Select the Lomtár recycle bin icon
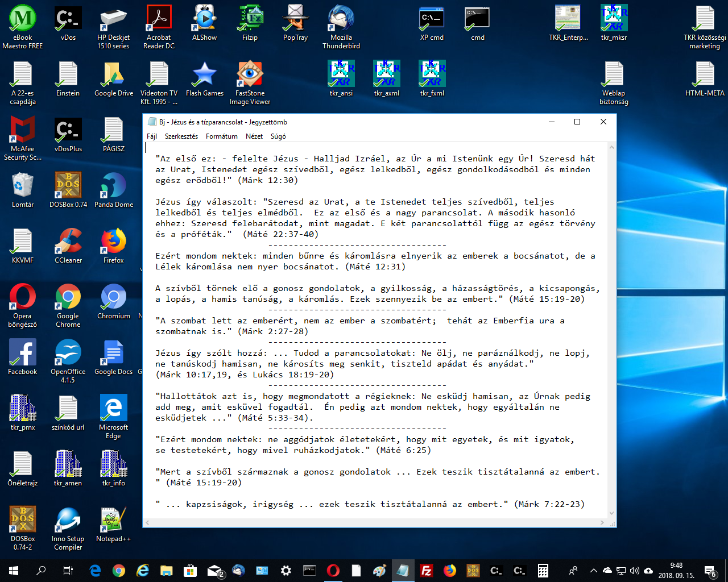The height and width of the screenshot is (582, 728). coord(23,191)
